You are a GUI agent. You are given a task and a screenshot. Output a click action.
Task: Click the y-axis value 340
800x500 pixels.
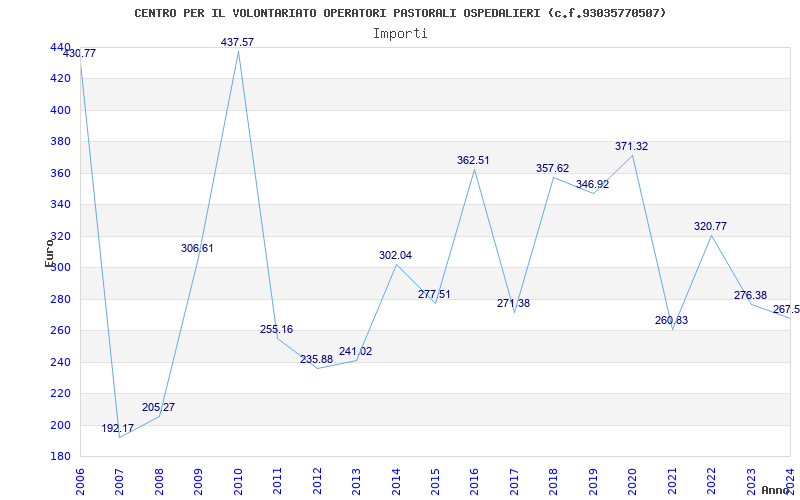pyautogui.click(x=60, y=205)
